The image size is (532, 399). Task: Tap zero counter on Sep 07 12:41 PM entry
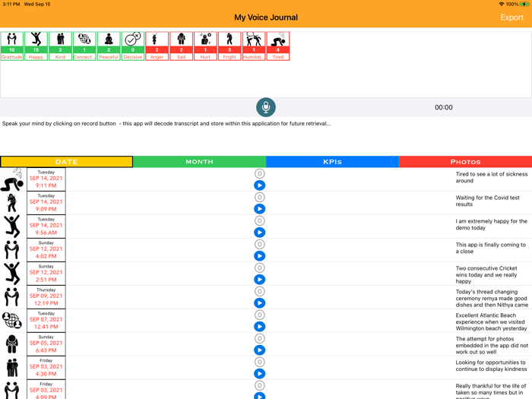point(260,315)
